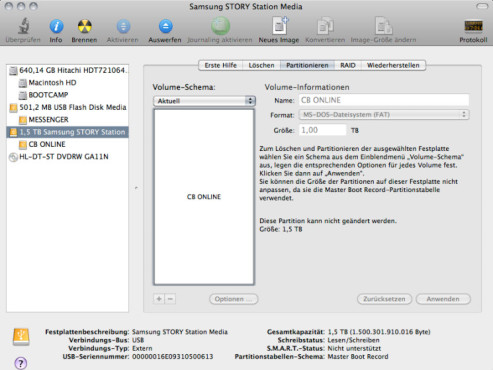Click USB-Seriennummer value 00000016E09310500613
The height and width of the screenshot is (370, 493).
[173, 357]
